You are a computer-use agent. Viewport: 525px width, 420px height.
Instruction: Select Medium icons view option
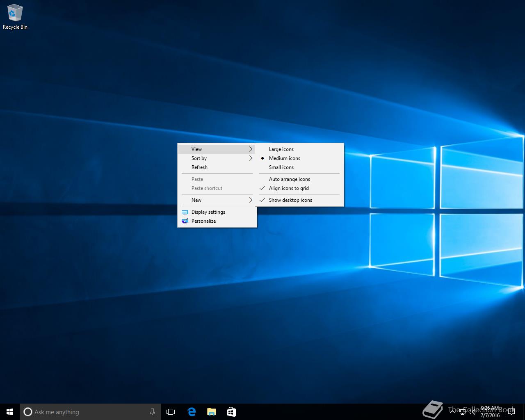point(299,158)
